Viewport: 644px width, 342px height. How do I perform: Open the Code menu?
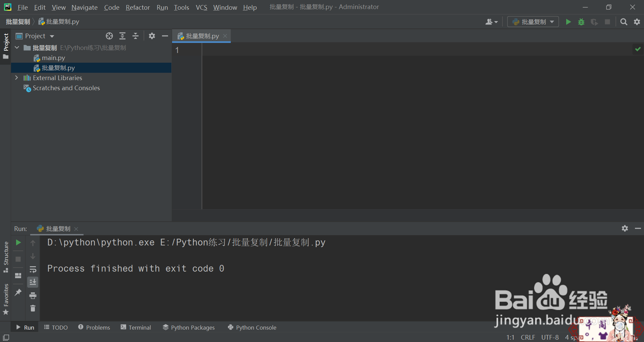pos(112,7)
